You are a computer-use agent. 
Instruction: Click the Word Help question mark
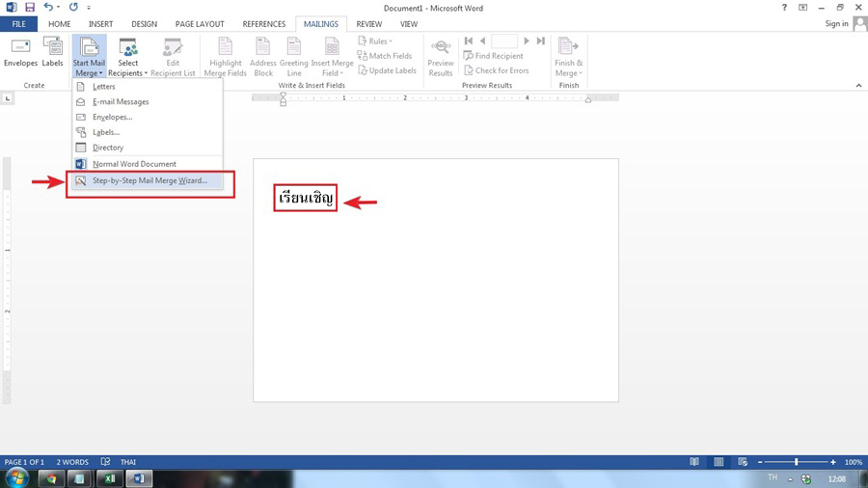[784, 7]
